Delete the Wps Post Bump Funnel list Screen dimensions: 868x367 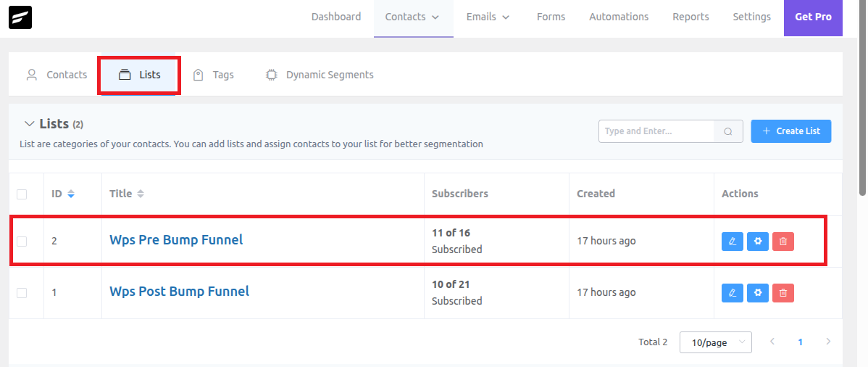783,293
